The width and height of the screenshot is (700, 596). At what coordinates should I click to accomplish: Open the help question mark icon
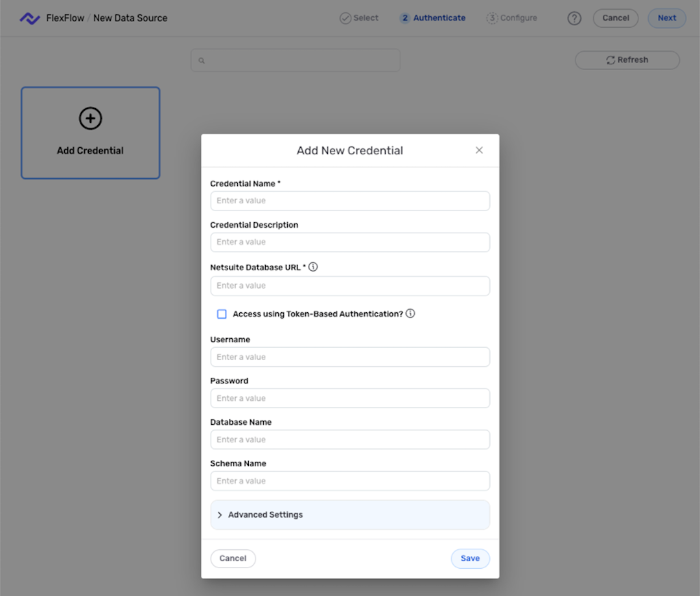574,18
